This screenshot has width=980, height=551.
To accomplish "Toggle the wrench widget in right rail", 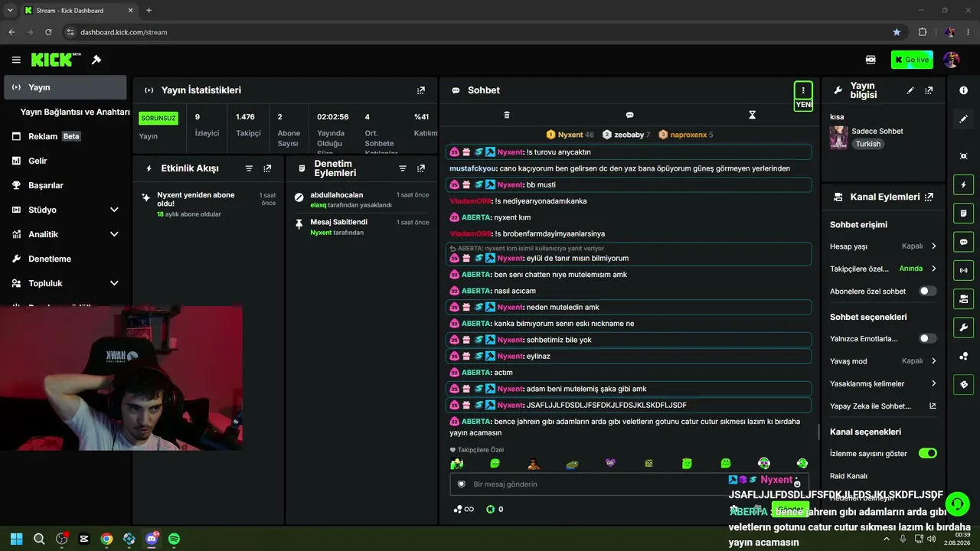I will tap(963, 328).
